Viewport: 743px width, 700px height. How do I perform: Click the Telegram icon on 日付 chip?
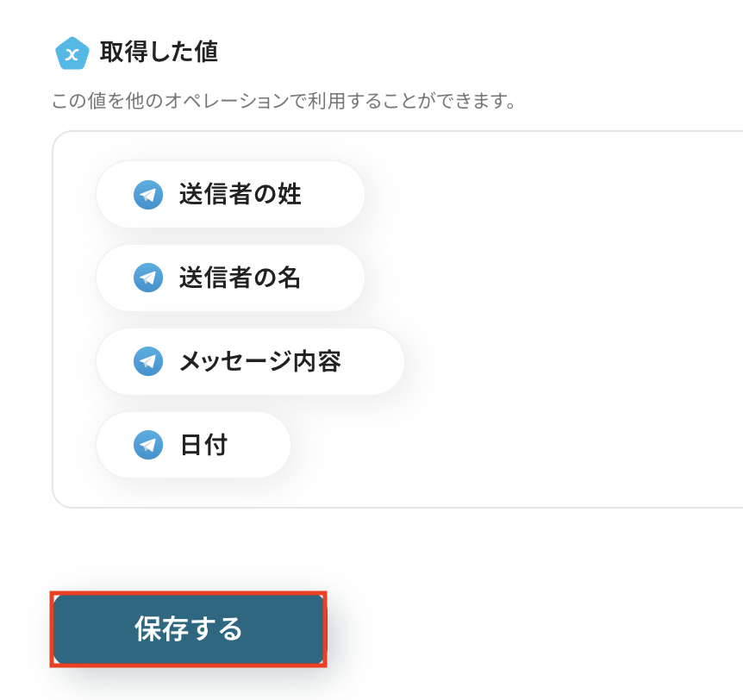tap(148, 445)
